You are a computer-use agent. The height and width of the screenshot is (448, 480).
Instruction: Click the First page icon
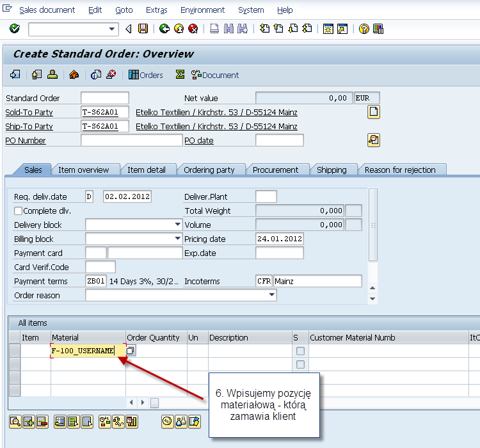(x=264, y=29)
